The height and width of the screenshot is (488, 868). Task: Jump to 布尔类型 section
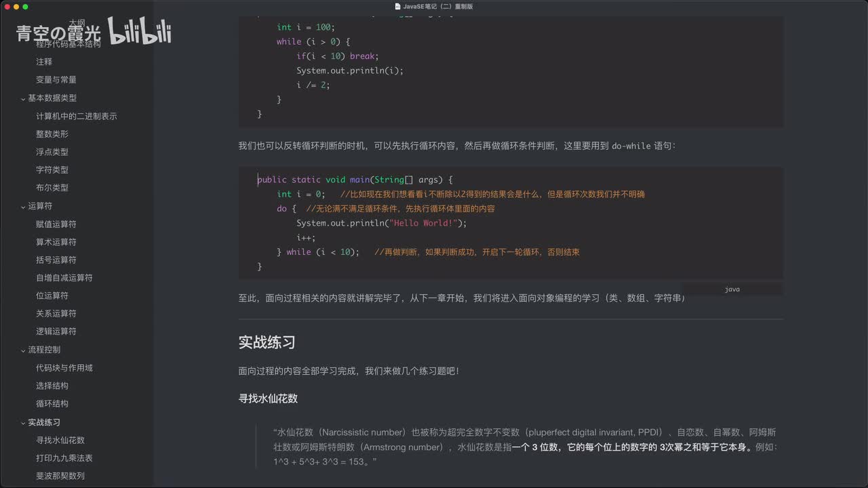point(52,188)
